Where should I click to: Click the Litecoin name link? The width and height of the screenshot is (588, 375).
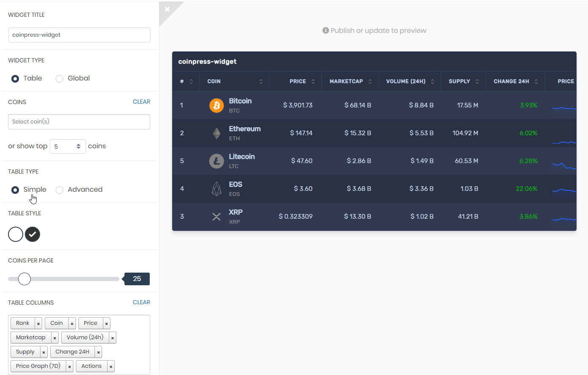pyautogui.click(x=242, y=157)
